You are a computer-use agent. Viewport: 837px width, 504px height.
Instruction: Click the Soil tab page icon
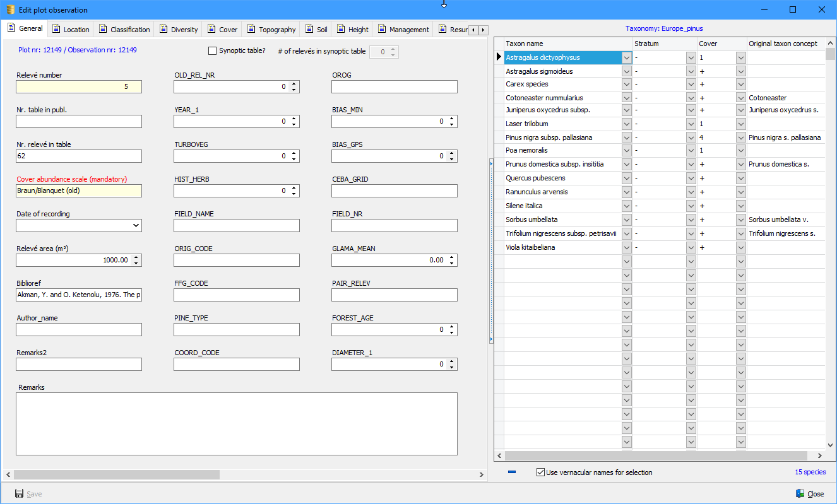(x=309, y=29)
